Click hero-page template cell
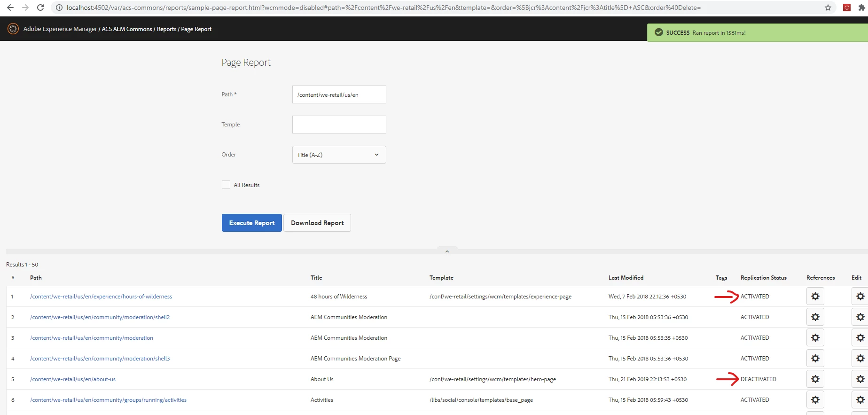The width and height of the screenshot is (868, 415). point(493,379)
